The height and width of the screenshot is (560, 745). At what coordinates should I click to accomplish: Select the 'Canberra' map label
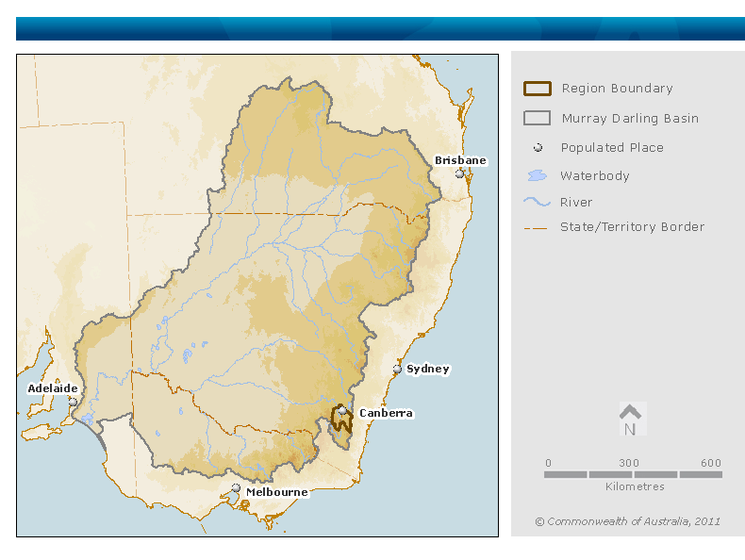click(x=386, y=413)
